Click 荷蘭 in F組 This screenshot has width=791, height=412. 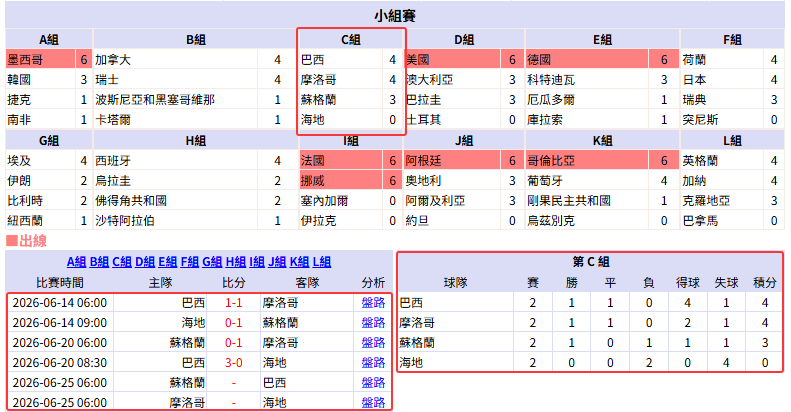tap(695, 60)
